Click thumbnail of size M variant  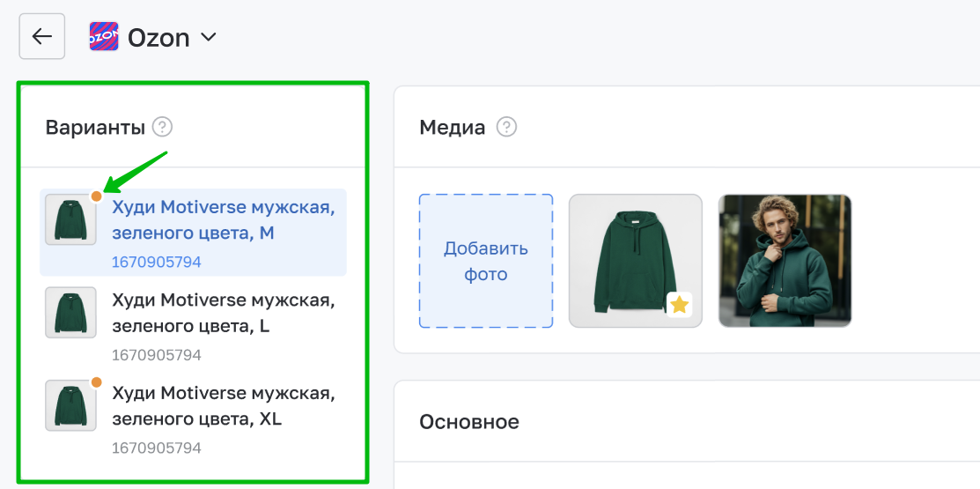tap(70, 220)
